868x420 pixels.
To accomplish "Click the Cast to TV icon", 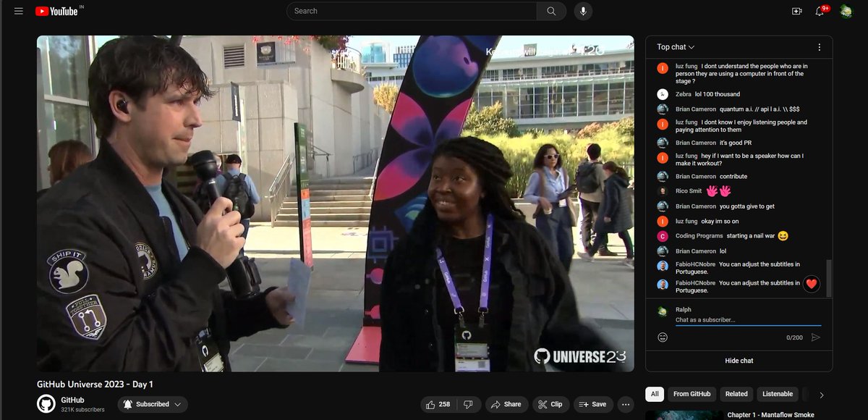I will (x=796, y=11).
